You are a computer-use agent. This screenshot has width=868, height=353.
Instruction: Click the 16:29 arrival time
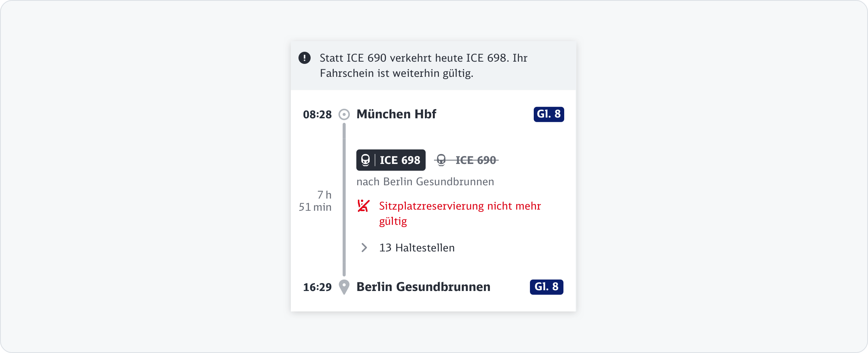(x=317, y=287)
